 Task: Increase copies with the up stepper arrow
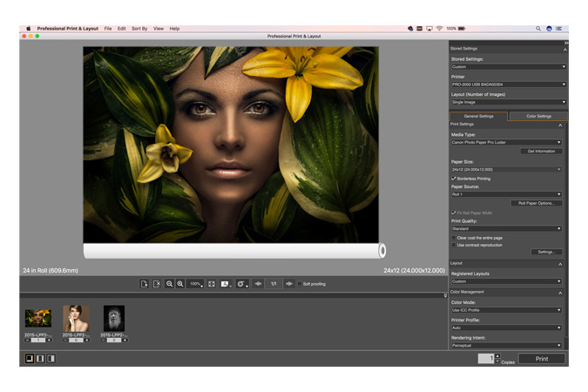coord(497,356)
